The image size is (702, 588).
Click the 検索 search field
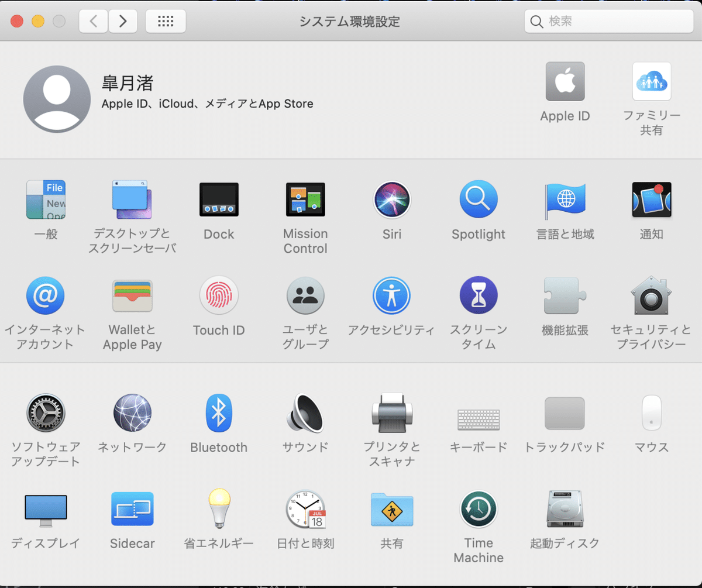609,21
